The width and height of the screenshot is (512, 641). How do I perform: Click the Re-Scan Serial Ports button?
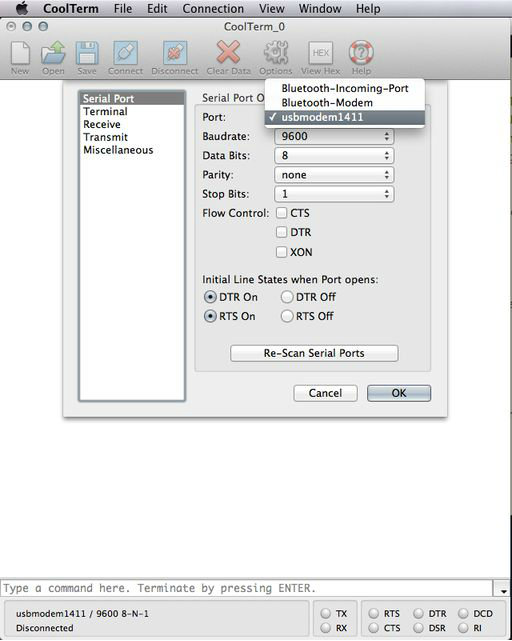[314, 353]
